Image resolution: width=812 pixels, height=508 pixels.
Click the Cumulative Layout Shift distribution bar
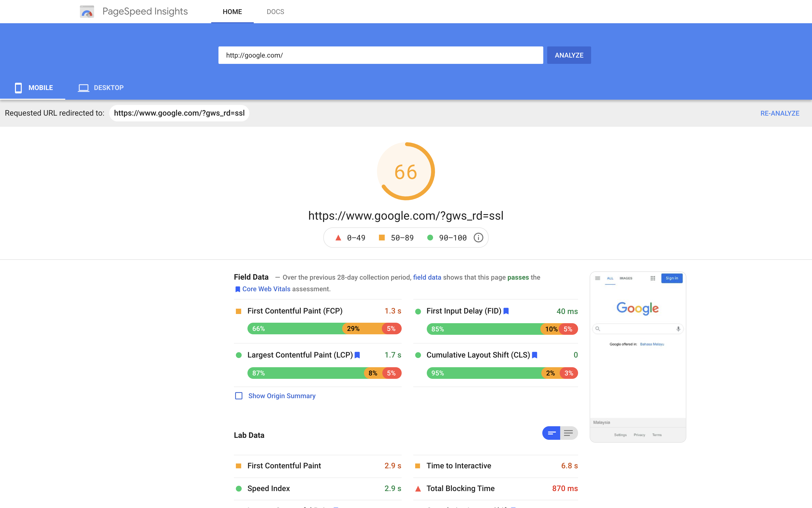coord(502,373)
